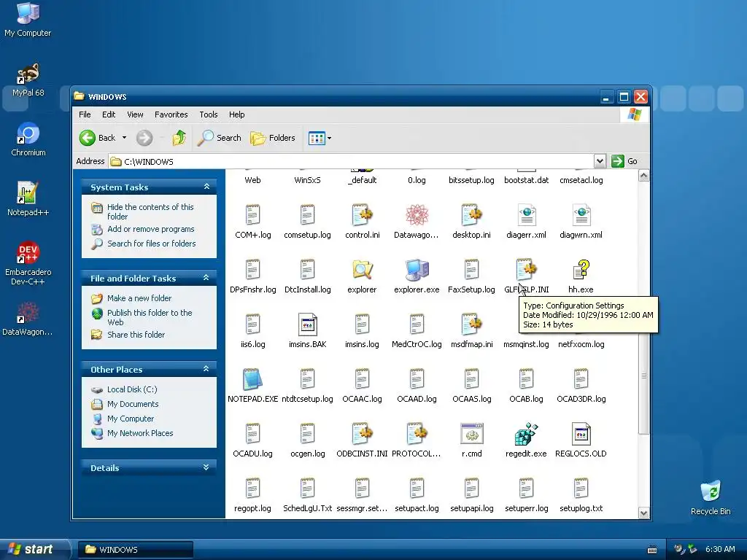Open the Edit menu

[109, 114]
